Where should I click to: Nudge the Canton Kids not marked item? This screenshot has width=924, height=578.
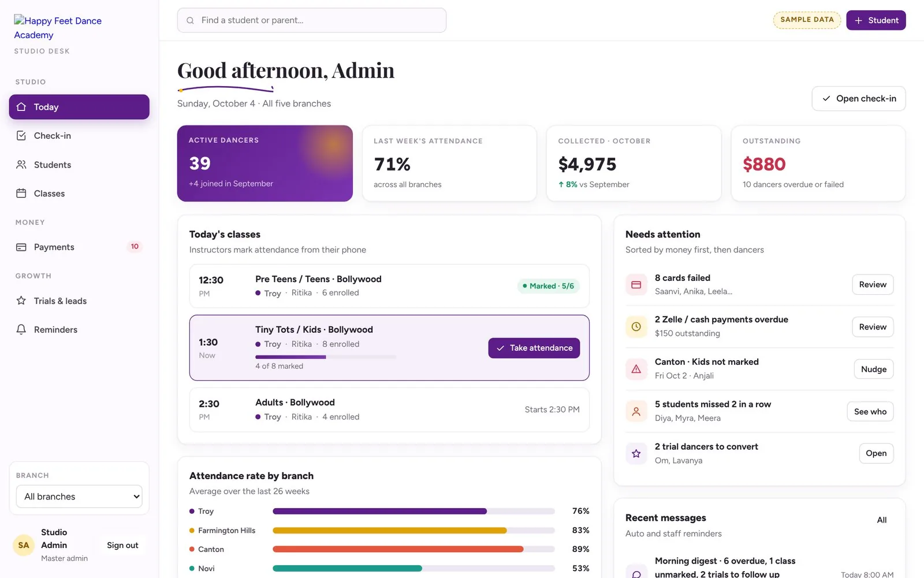[x=874, y=369]
